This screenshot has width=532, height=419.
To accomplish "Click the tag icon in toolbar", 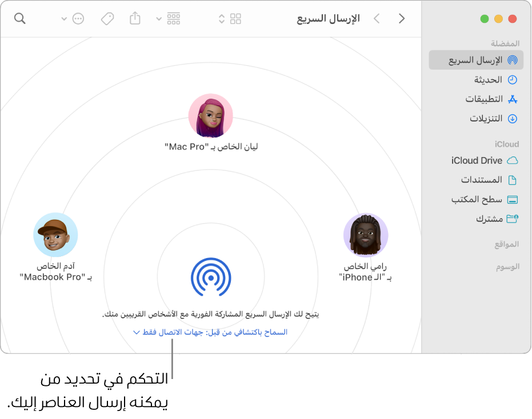I will (x=107, y=19).
